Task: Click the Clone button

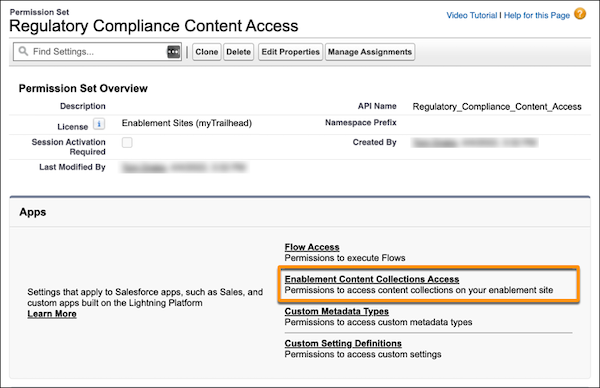Action: 207,52
